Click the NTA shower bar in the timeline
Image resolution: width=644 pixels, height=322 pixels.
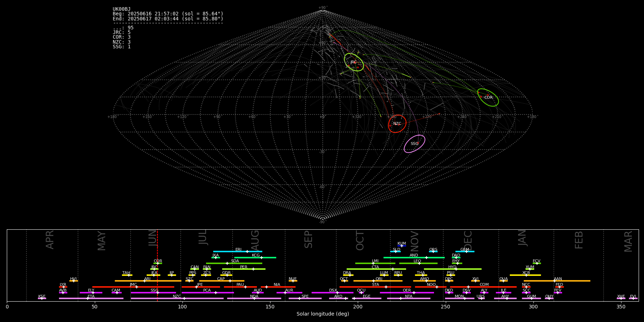point(409,298)
